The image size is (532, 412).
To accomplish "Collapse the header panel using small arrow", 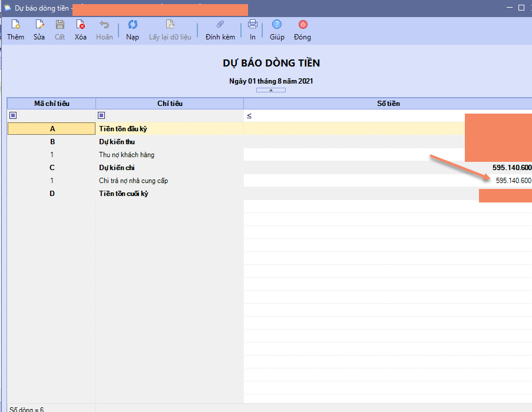I will point(270,90).
